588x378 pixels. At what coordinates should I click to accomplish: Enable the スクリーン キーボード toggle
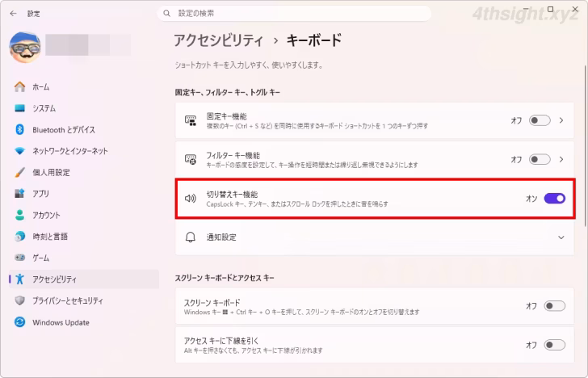coord(555,306)
